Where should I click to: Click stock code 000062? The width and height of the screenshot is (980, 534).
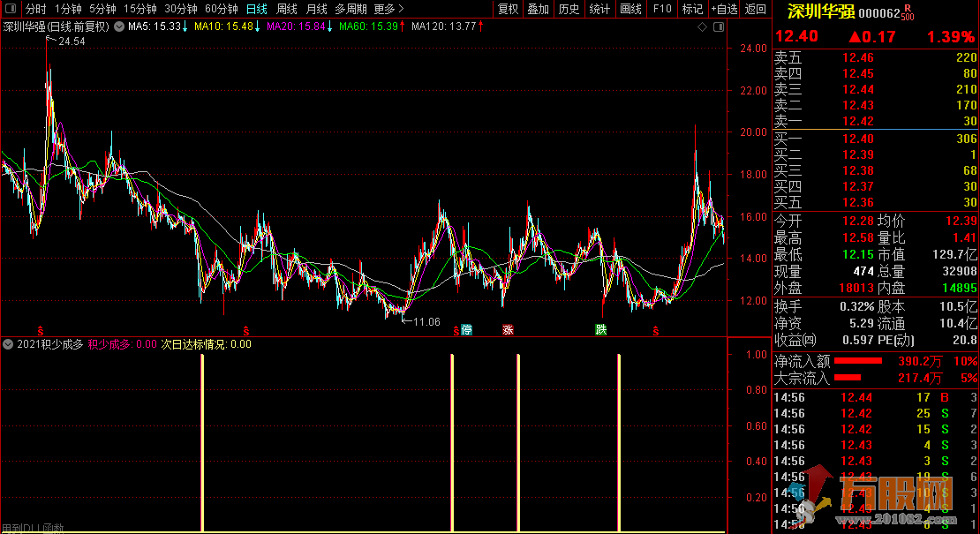pos(878,13)
